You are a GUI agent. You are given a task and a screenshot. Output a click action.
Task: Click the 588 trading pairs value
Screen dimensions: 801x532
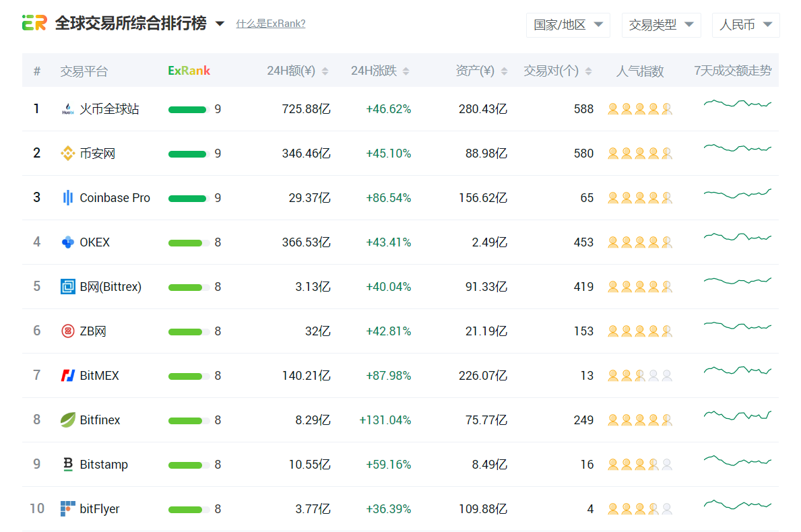tap(583, 108)
